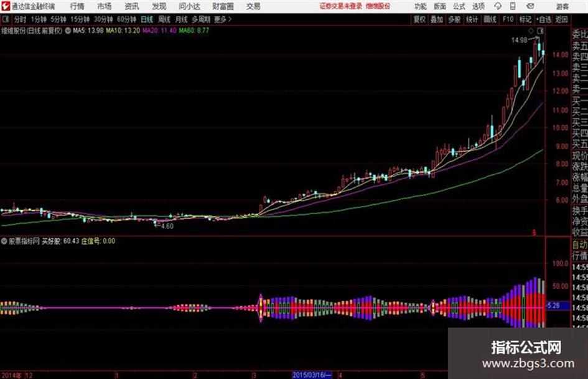Open the headset customer service icon
588x379 pixels.
[x=498, y=6]
